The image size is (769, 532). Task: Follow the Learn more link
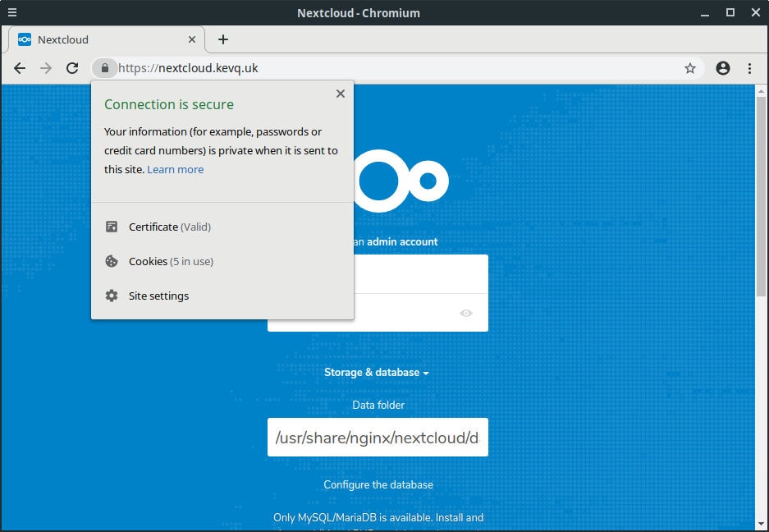click(175, 169)
